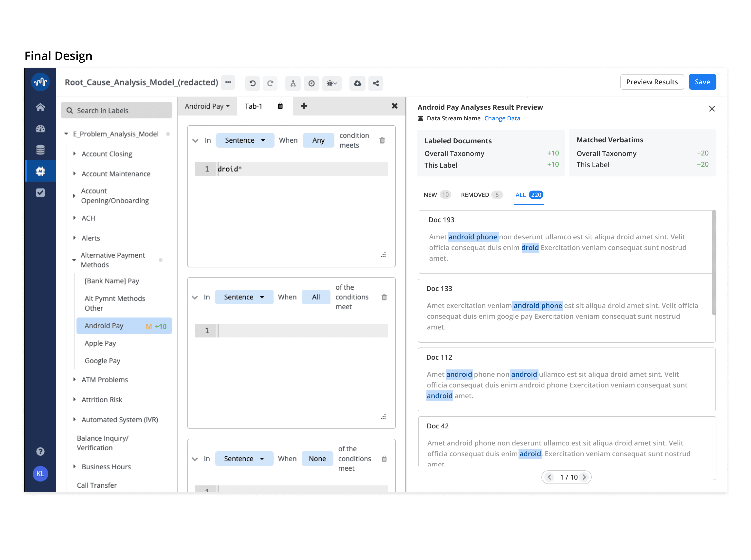Click the hierarchy tree icon in toolbar

coord(293,83)
